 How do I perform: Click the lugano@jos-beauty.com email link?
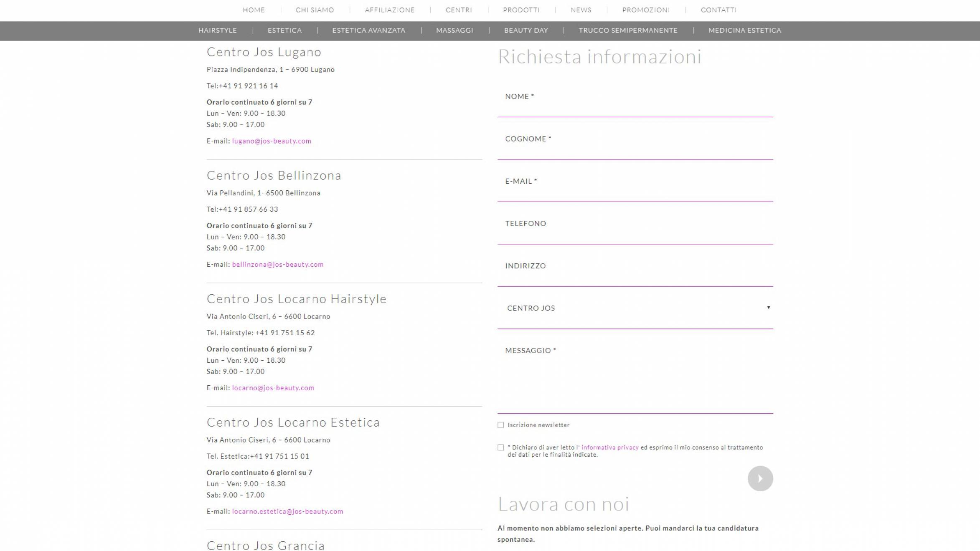(272, 141)
